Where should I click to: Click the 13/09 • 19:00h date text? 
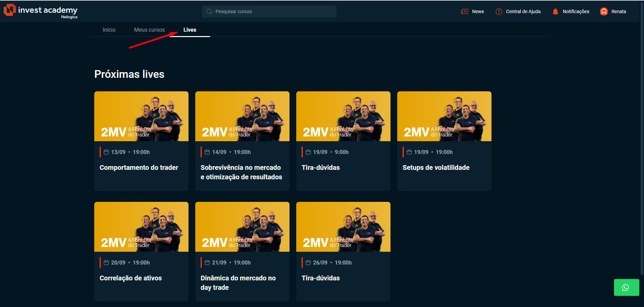click(130, 152)
